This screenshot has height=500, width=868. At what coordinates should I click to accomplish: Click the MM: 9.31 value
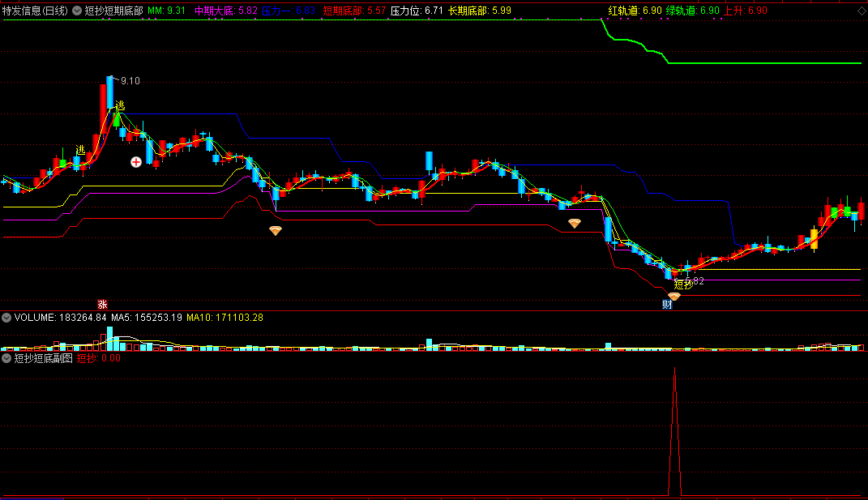point(167,11)
